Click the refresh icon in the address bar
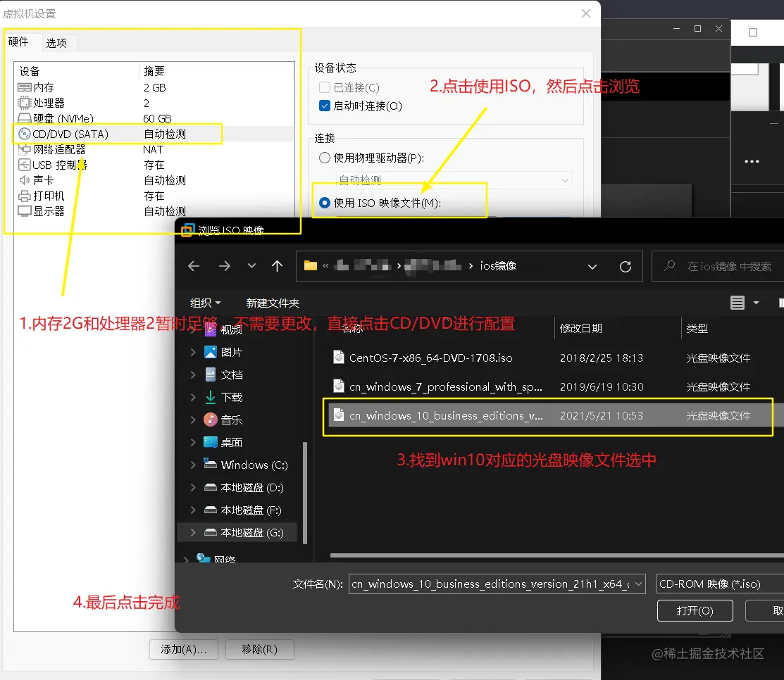 (625, 266)
